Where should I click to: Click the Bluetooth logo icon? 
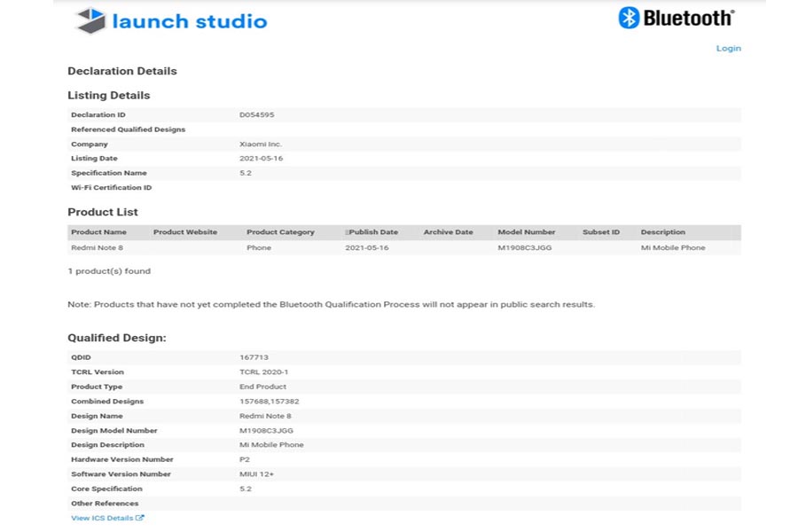[x=628, y=16]
